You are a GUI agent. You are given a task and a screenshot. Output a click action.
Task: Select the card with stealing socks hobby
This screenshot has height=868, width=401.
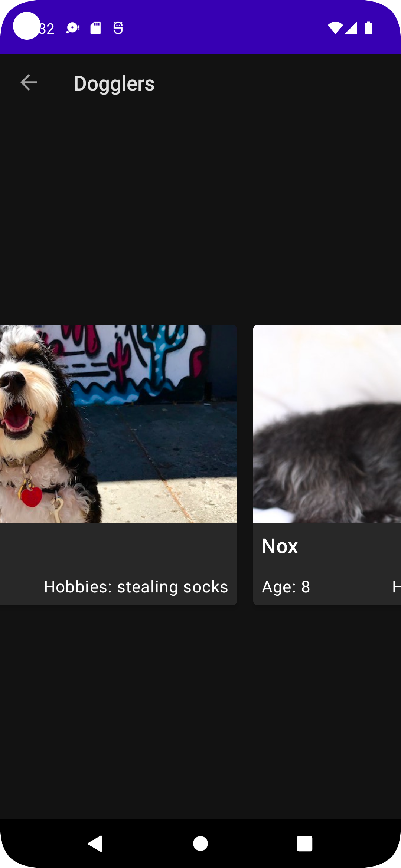[x=118, y=465]
